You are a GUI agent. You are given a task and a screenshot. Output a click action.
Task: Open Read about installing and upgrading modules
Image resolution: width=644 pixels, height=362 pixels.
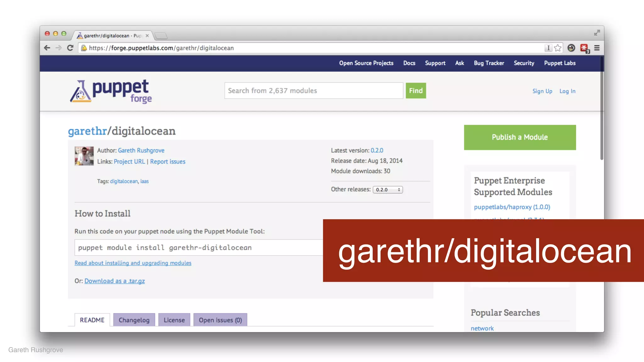point(133,263)
